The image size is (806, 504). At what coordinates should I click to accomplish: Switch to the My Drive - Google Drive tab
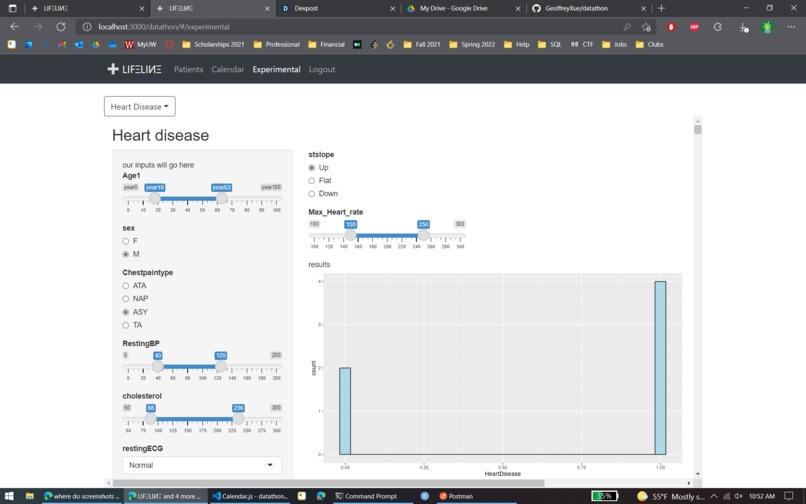click(x=463, y=8)
